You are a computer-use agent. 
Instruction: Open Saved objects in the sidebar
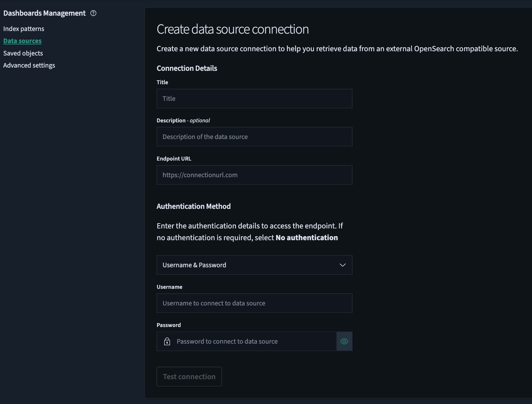click(x=23, y=53)
